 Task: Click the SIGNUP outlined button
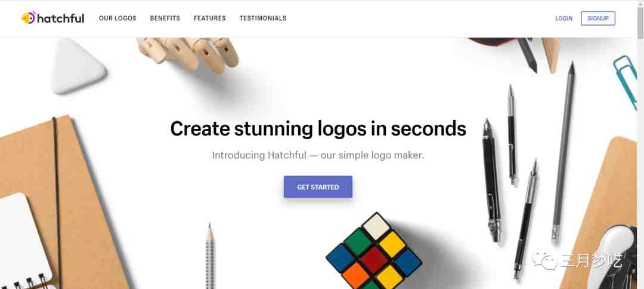[598, 19]
